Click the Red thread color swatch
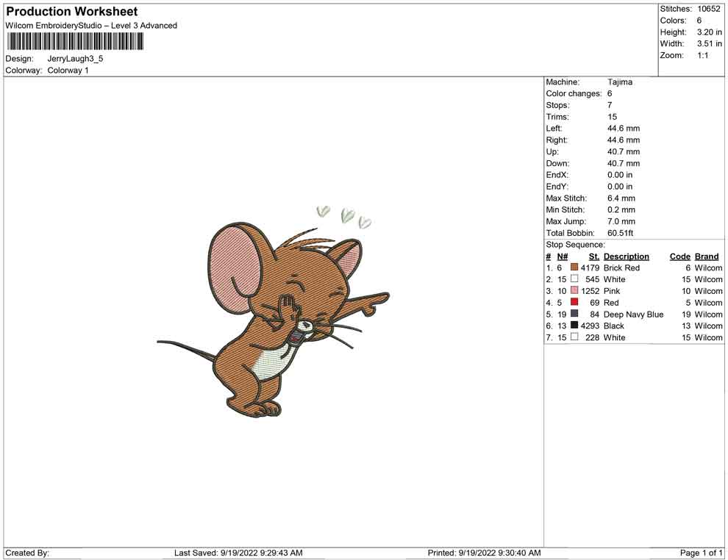This screenshot has height=560, width=728. pyautogui.click(x=574, y=302)
